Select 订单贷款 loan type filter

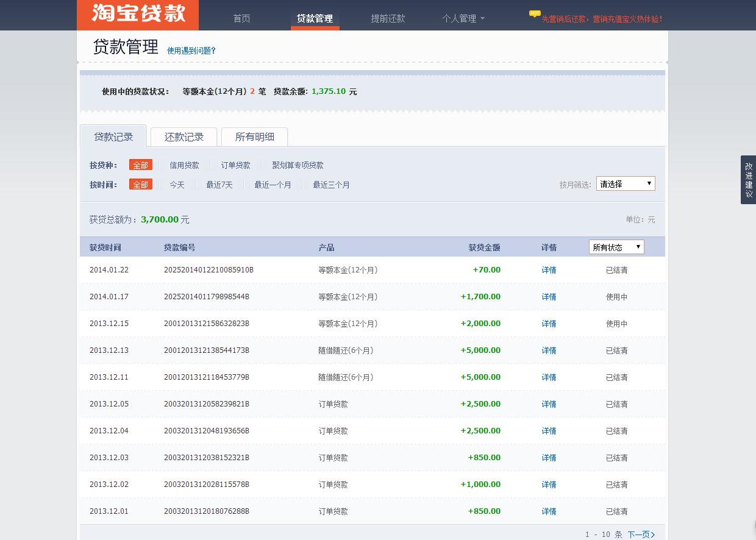pyautogui.click(x=235, y=165)
